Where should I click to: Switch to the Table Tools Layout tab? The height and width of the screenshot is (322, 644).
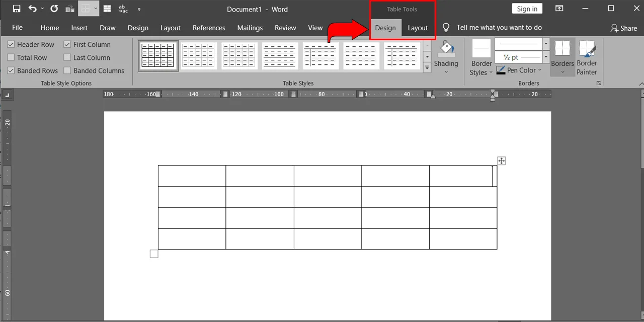click(418, 28)
